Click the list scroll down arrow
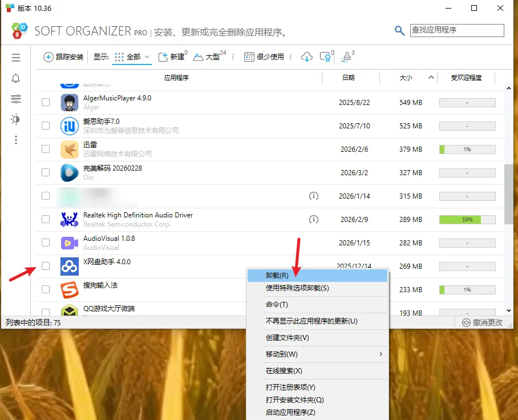Screen dimensions: 518x420 [x=509, y=310]
